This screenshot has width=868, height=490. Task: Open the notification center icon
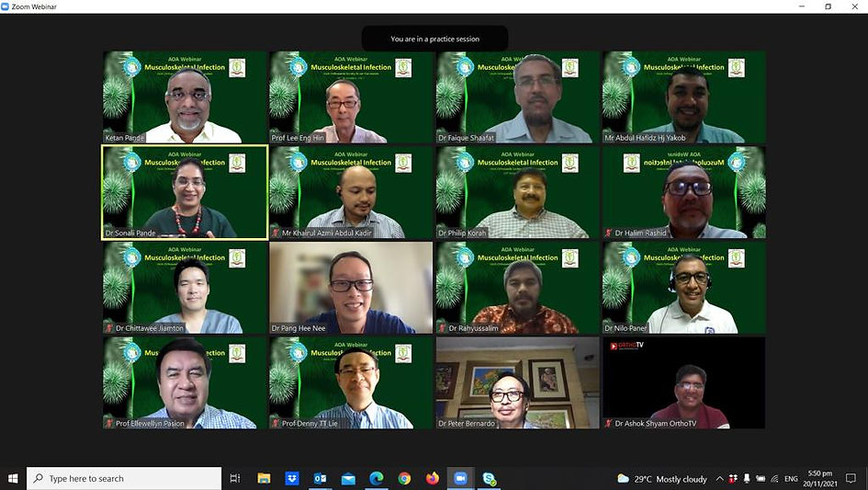click(851, 478)
